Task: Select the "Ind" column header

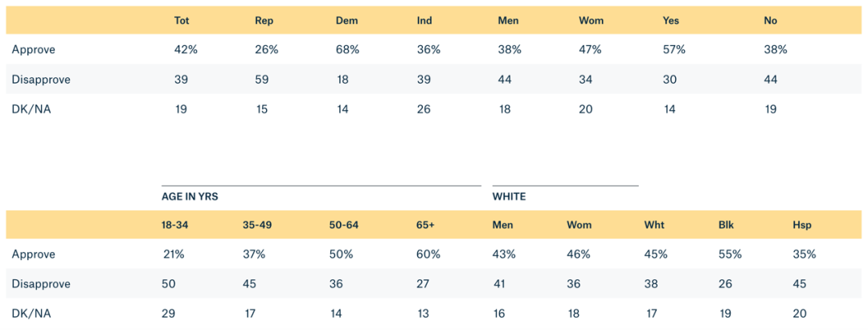Action: (424, 20)
